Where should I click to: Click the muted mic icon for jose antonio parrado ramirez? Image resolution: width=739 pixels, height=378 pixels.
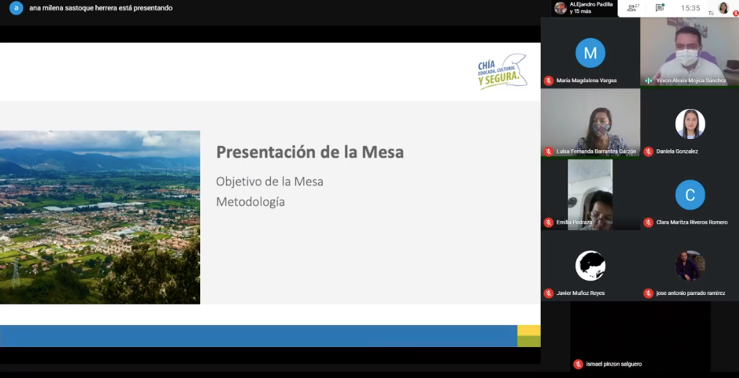(649, 293)
